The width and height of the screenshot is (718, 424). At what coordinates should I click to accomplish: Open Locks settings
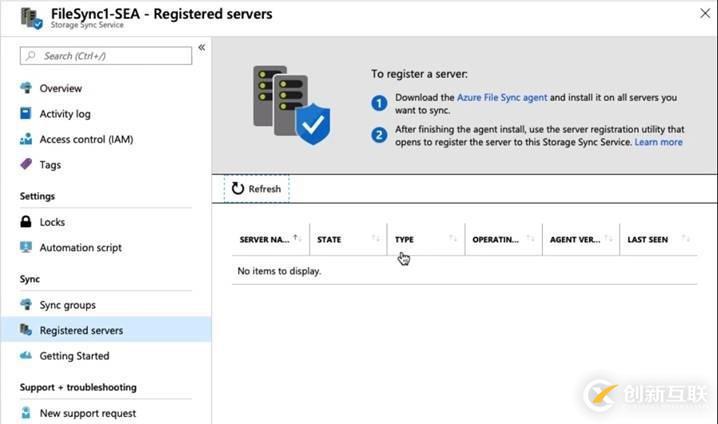click(52, 222)
